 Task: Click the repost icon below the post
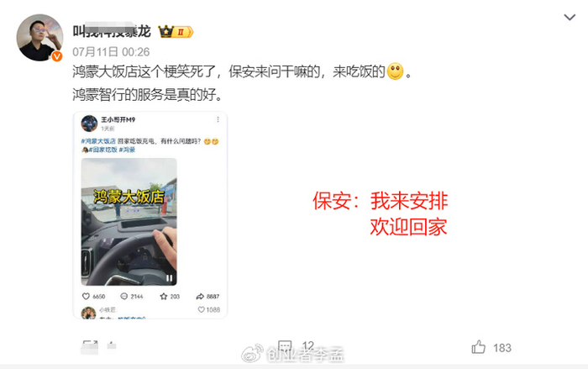[x=90, y=347]
